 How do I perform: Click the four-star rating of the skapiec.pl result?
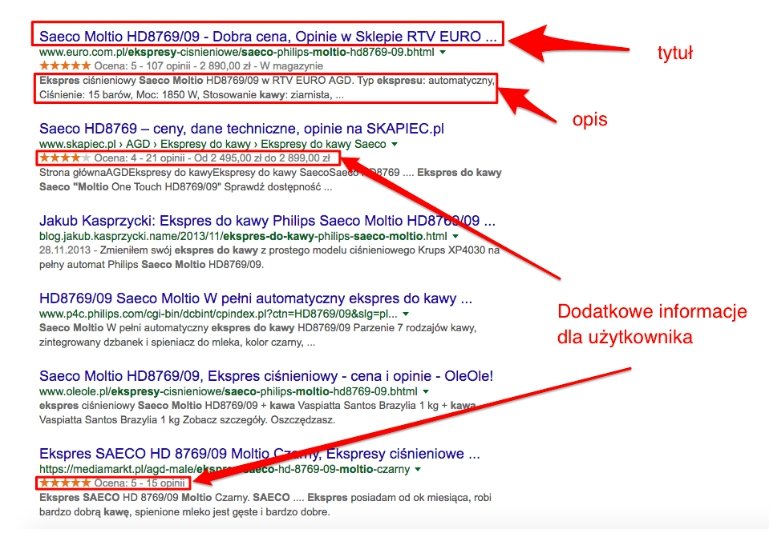[x=65, y=158]
